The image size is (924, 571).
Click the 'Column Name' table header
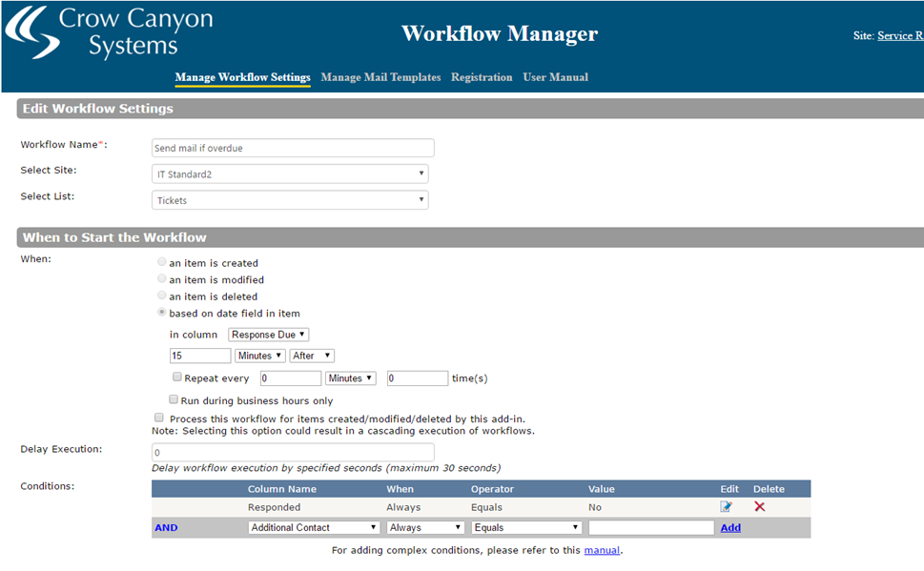(x=281, y=489)
